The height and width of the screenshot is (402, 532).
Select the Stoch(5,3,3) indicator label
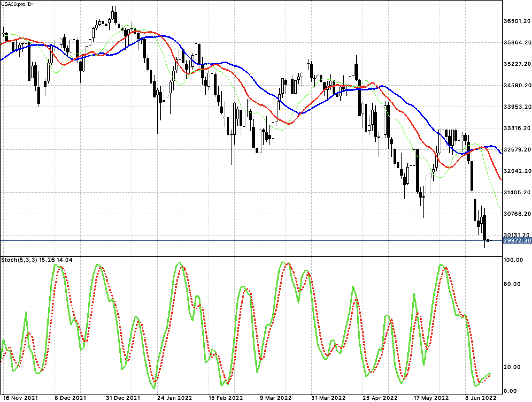click(19, 260)
